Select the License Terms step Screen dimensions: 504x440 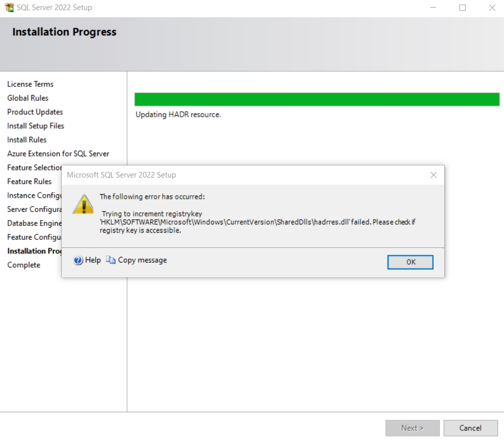(x=30, y=84)
